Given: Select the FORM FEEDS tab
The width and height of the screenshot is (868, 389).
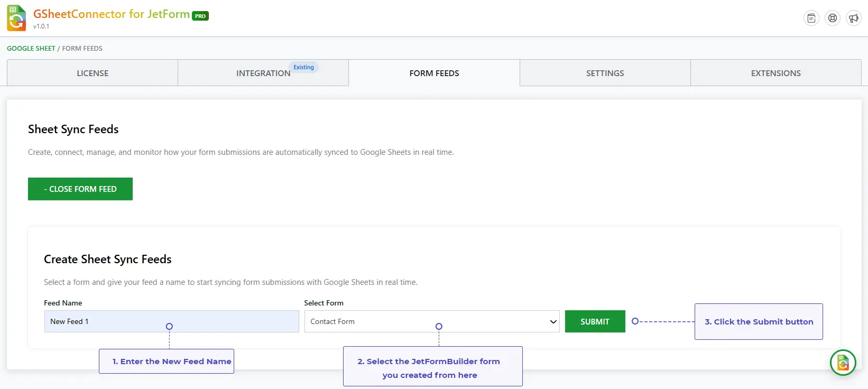Looking at the screenshot, I should (434, 73).
